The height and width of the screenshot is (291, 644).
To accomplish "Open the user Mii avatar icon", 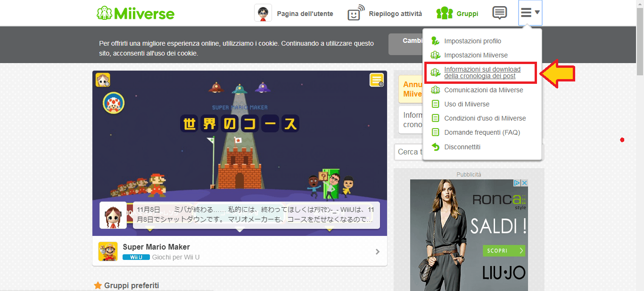I will pos(263,13).
